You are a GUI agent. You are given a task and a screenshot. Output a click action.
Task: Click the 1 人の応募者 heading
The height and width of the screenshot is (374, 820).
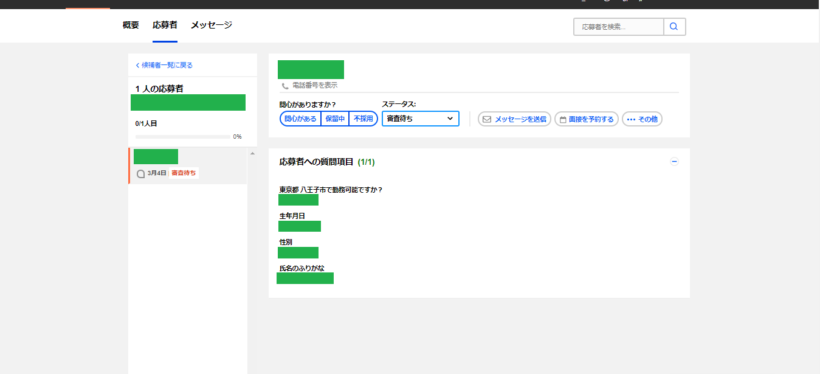(160, 89)
